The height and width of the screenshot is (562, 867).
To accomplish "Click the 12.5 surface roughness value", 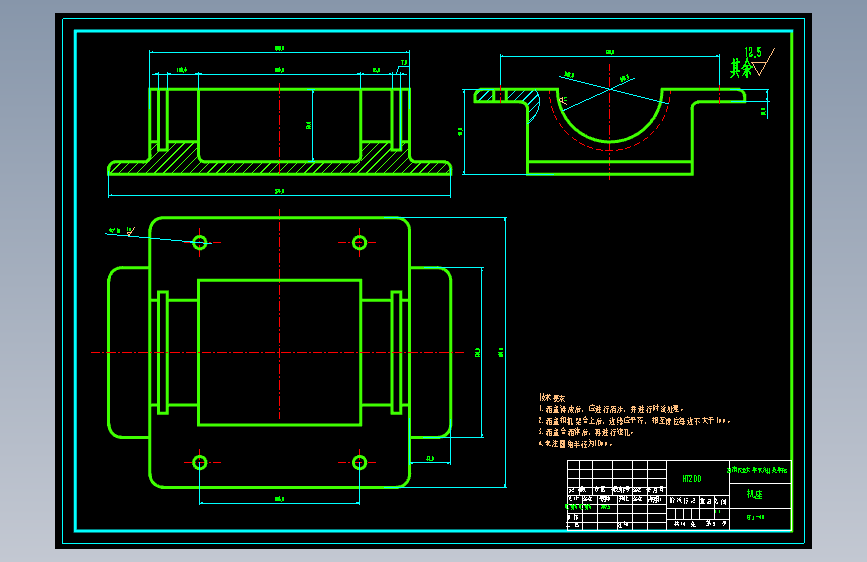I will point(753,53).
